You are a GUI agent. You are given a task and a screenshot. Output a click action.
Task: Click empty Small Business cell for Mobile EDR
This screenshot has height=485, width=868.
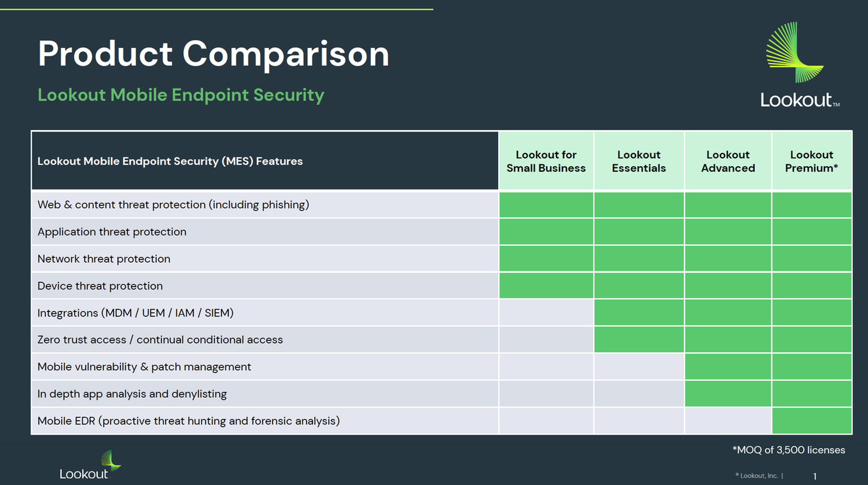[546, 421]
